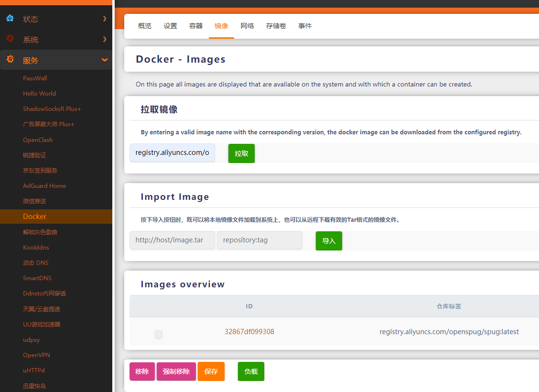Click the 服务 services icon in sidebar

pyautogui.click(x=10, y=60)
